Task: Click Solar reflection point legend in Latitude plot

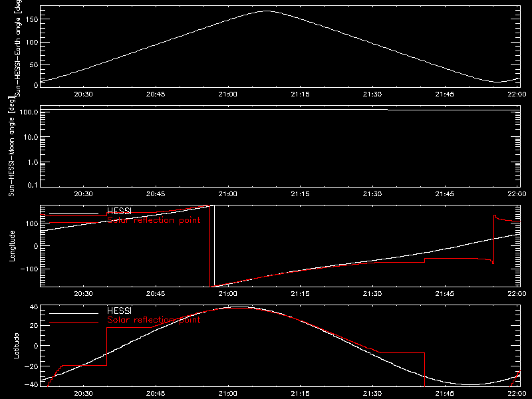Action: (x=154, y=320)
